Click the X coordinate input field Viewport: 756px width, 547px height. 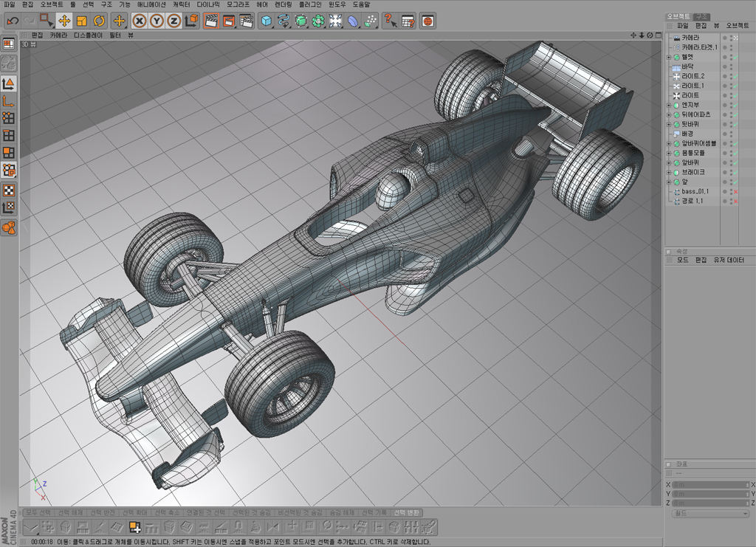pos(710,485)
